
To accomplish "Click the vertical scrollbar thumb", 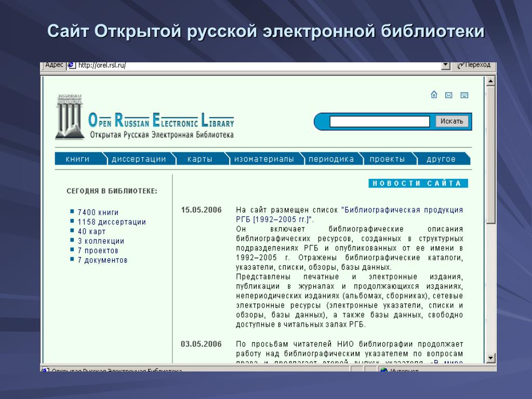I will coord(490,155).
